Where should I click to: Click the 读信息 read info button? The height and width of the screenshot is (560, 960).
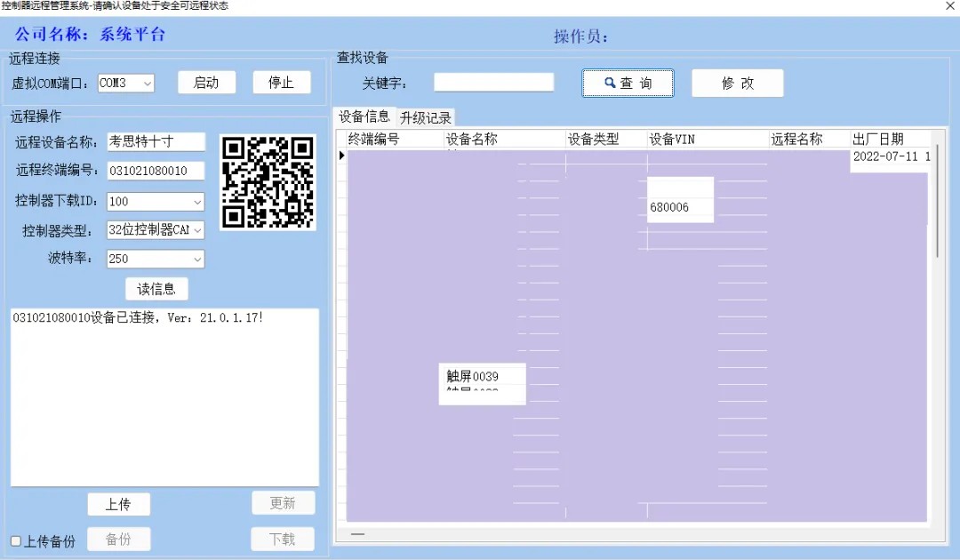[x=156, y=289]
